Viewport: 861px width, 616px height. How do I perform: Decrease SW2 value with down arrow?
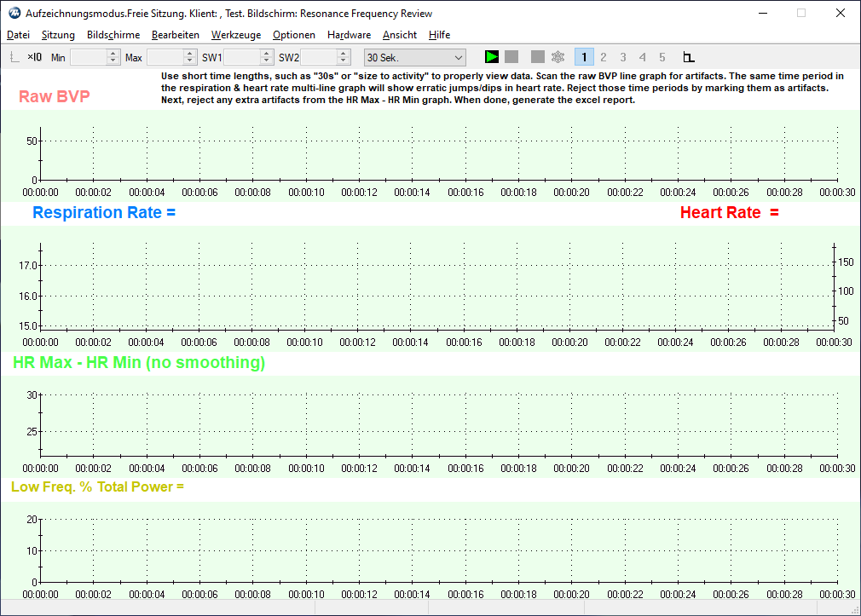344,61
